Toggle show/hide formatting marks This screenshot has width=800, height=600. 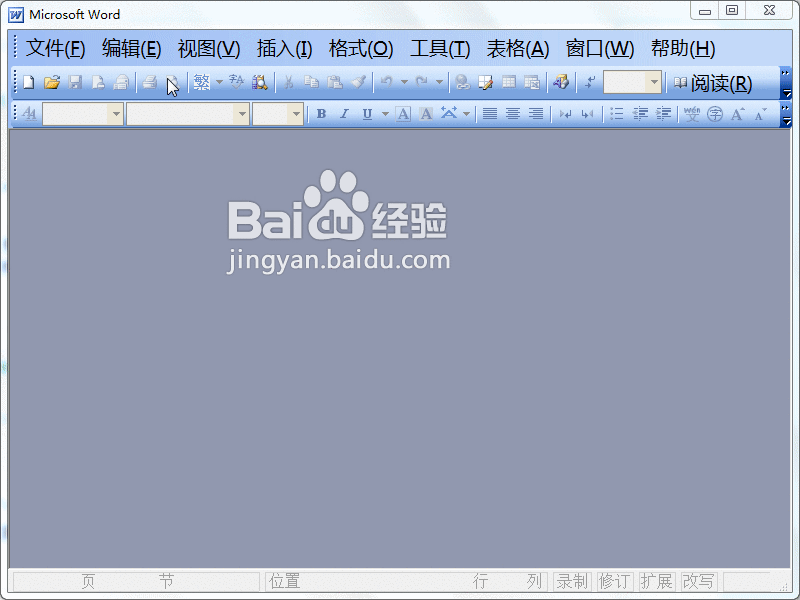pyautogui.click(x=590, y=82)
